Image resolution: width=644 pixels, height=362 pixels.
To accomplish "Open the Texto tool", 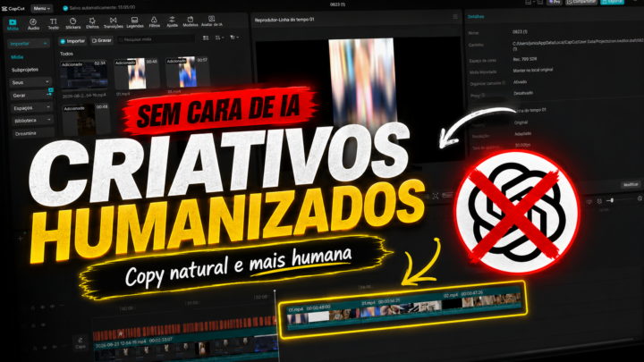I will (x=54, y=24).
